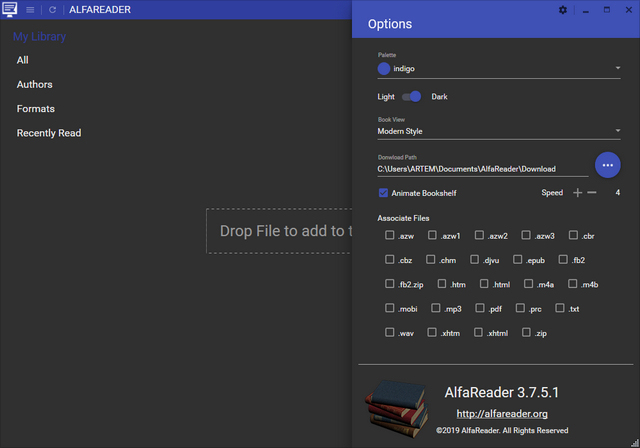
Task: Click the Download Path text field
Action: click(482, 169)
